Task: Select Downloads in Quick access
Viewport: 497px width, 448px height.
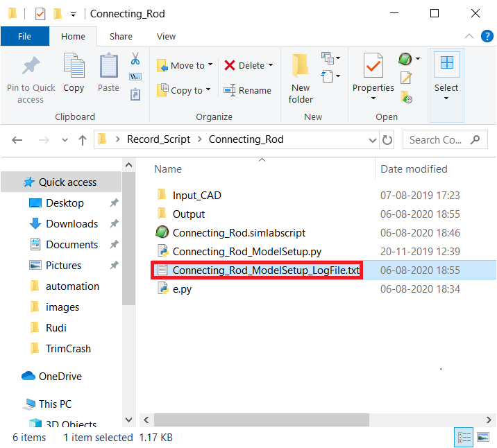Action: pyautogui.click(x=71, y=223)
